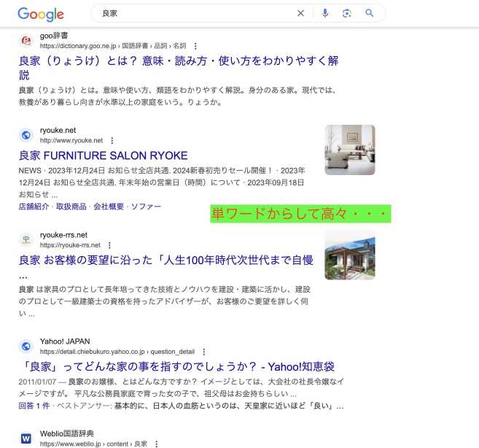Open the Yahoo!知恵袋 「良家」ってどんな家 result

pyautogui.click(x=179, y=366)
